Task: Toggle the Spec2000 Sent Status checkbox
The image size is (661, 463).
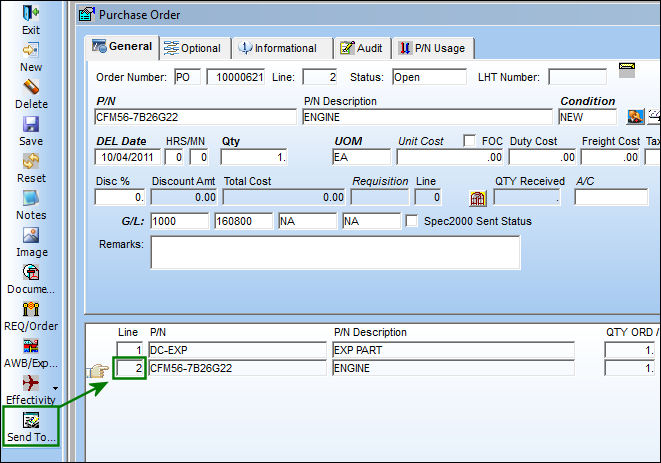Action: click(411, 221)
